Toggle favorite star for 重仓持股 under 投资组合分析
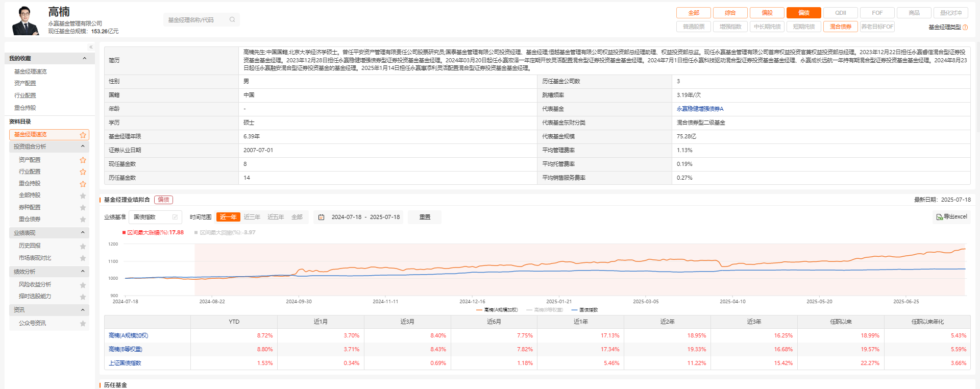The image size is (980, 389). (x=83, y=184)
